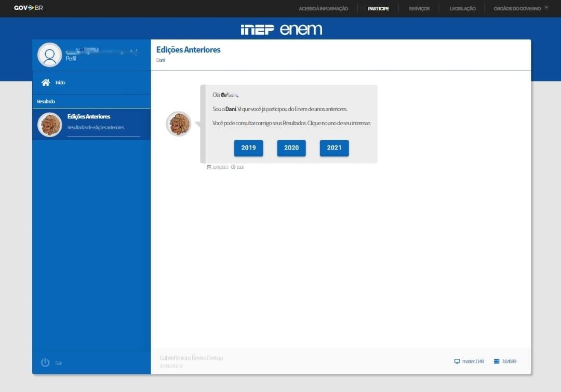
Task: Choose the 2020 results button
Action: coord(291,148)
